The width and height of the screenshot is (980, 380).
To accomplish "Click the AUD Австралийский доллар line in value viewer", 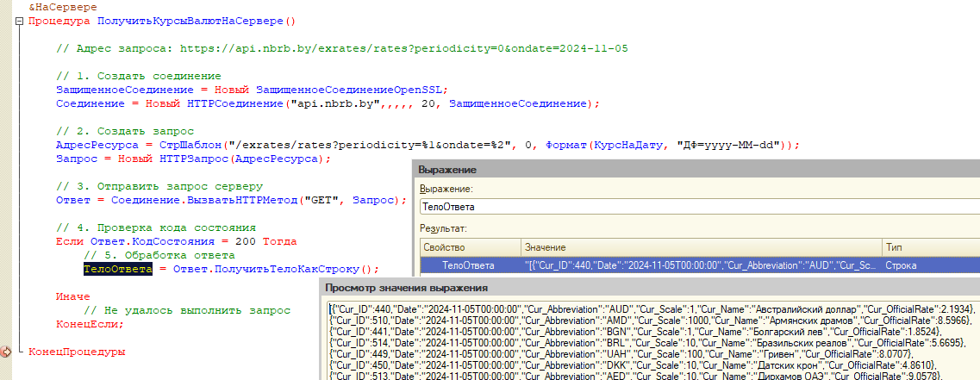I will point(651,308).
